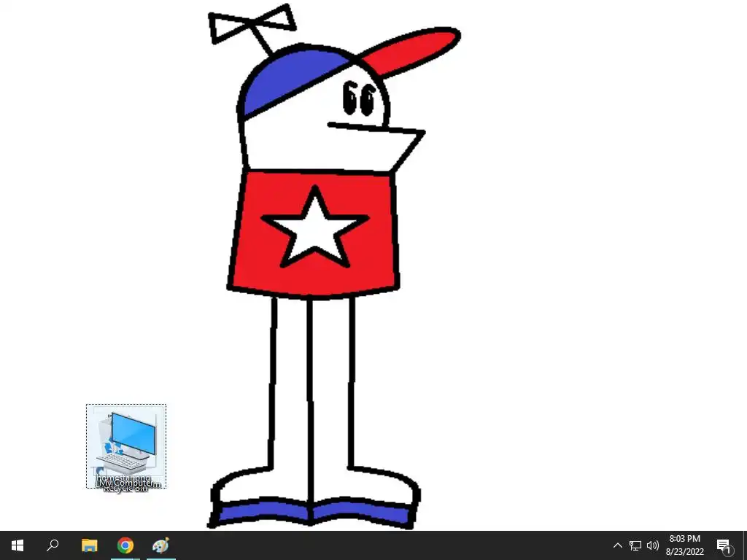Image resolution: width=747 pixels, height=560 pixels.
Task: Open the Windows Start menu
Action: click(18, 545)
